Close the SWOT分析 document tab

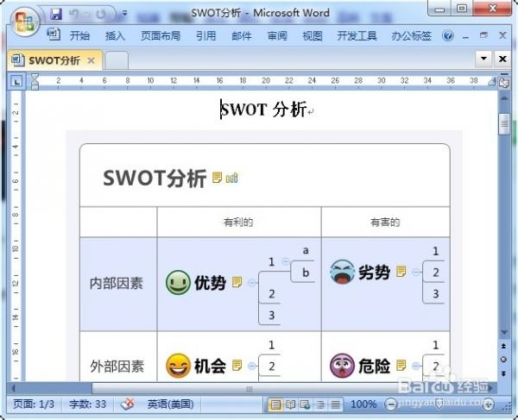[91, 60]
